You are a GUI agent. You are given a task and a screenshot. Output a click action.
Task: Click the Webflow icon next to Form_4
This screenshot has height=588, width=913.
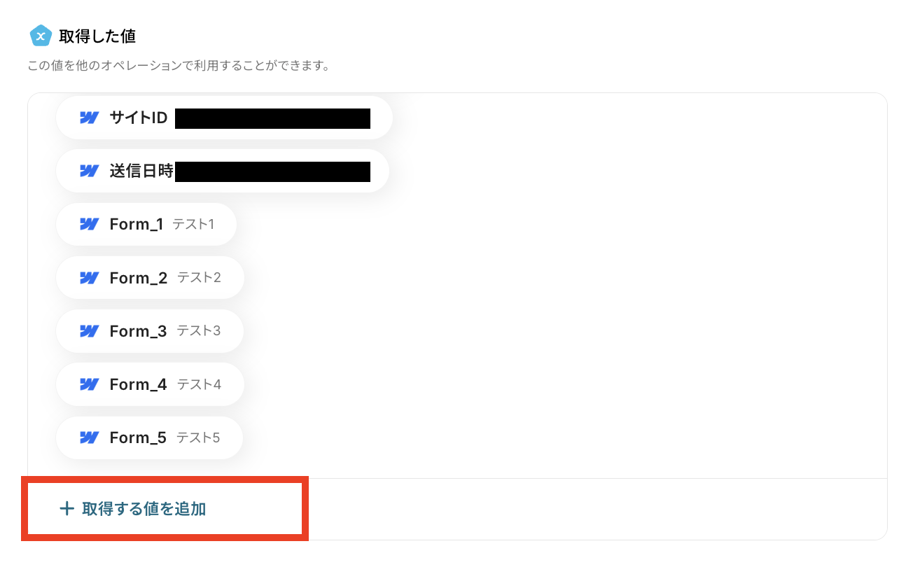pos(89,384)
